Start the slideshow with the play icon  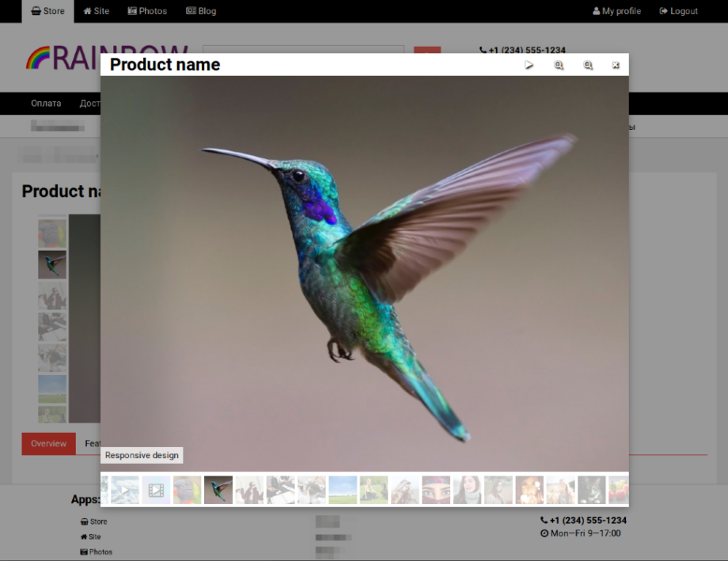click(x=529, y=66)
